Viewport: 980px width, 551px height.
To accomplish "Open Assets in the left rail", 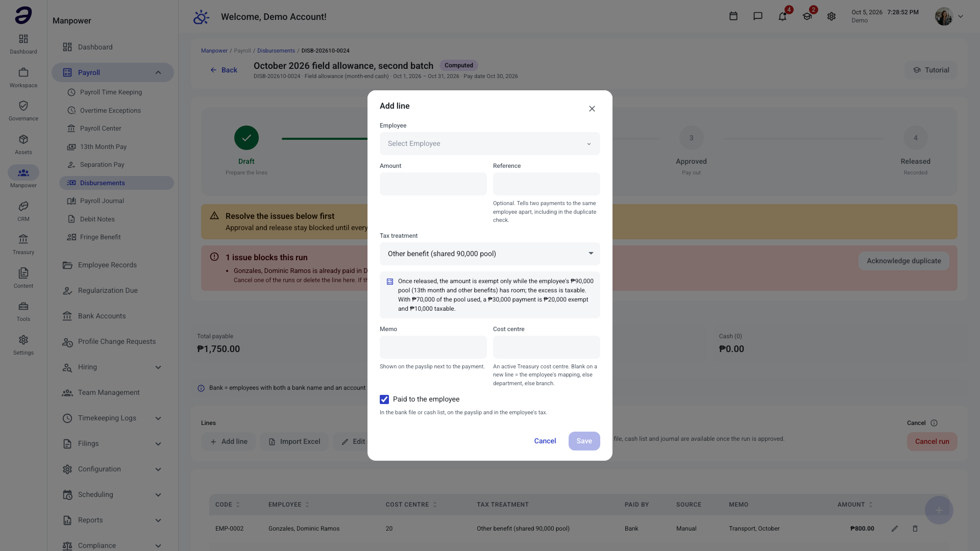I will [x=23, y=144].
